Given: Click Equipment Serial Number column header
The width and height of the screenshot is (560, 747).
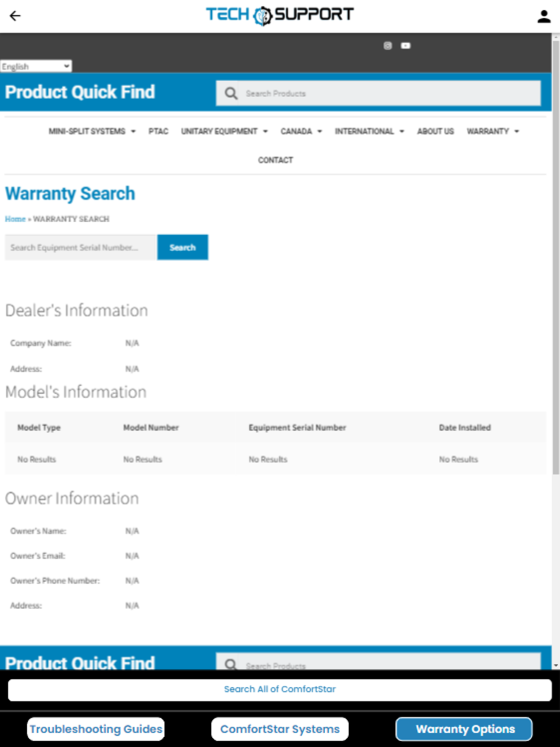Looking at the screenshot, I should click(297, 428).
